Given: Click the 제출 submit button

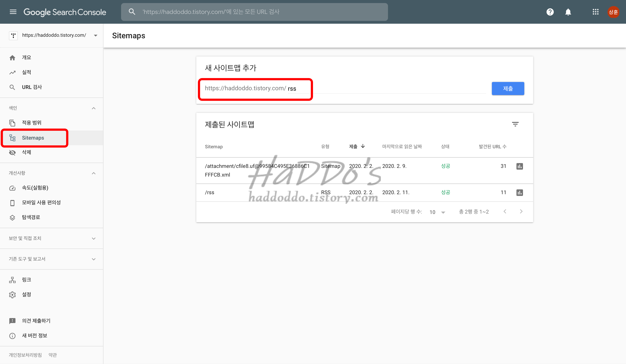Looking at the screenshot, I should (508, 88).
